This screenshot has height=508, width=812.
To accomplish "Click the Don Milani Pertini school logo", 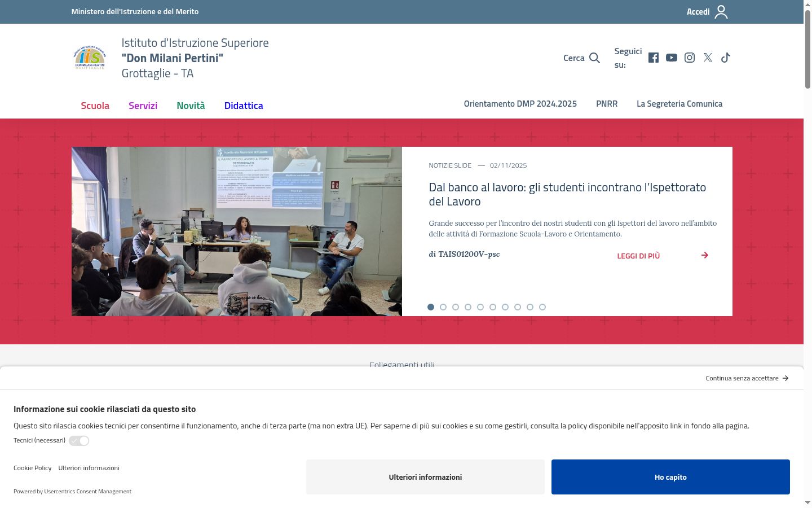I will (x=90, y=58).
